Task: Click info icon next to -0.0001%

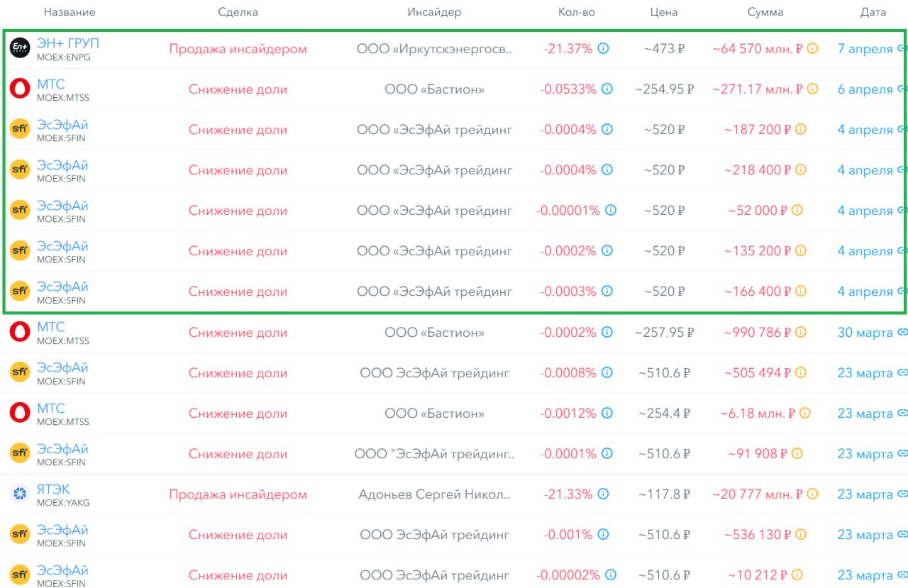Action: click(607, 454)
